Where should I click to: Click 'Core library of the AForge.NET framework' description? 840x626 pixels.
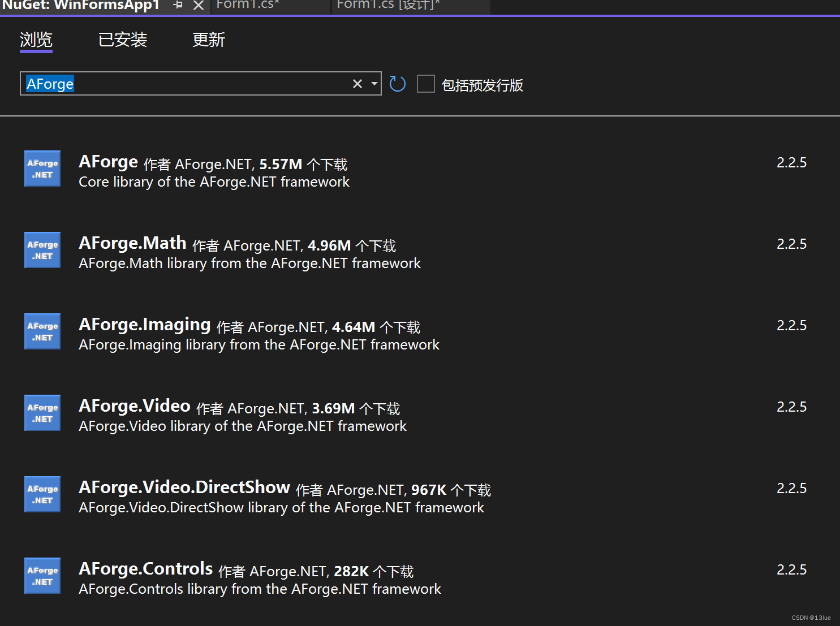214,182
